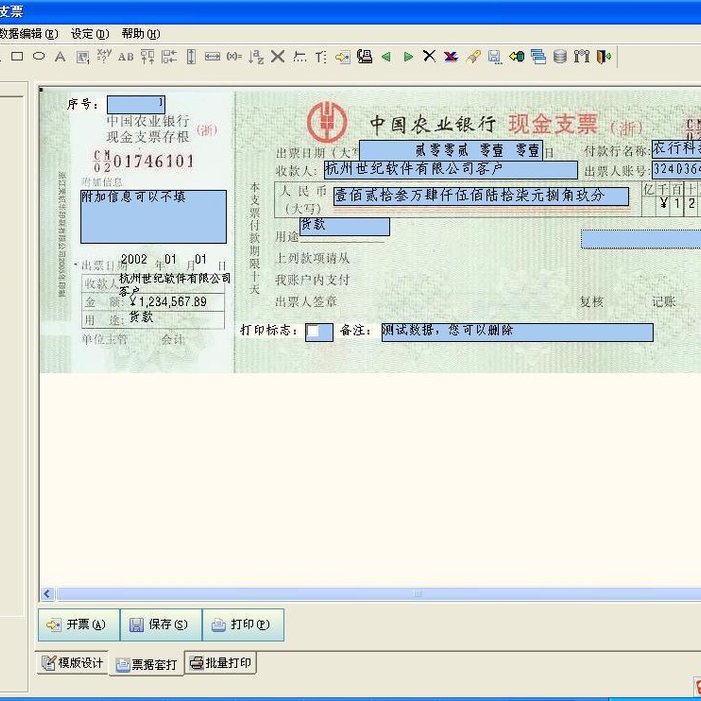Click the vertical spacing T icon
The height and width of the screenshot is (701, 701).
[x=321, y=57]
